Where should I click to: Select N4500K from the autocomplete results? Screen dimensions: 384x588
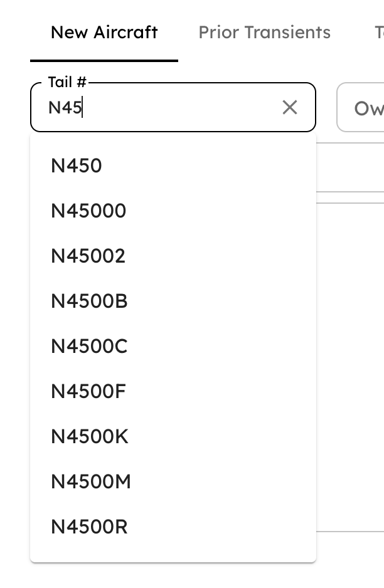point(89,436)
